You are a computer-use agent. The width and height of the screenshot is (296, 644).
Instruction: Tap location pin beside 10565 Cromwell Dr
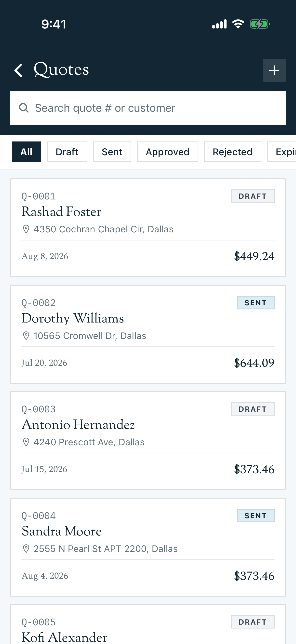(x=26, y=336)
